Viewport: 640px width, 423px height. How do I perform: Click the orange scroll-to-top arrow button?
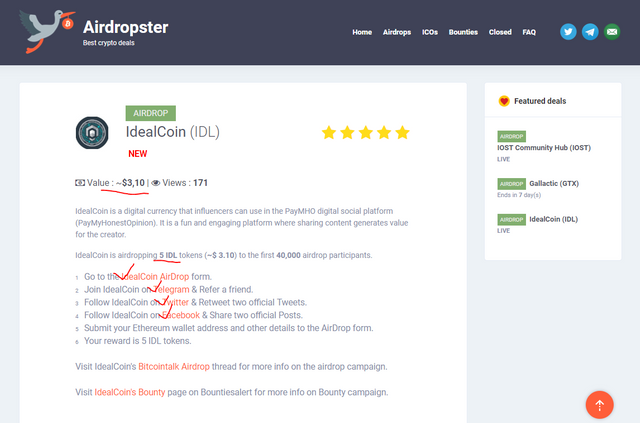(x=599, y=405)
